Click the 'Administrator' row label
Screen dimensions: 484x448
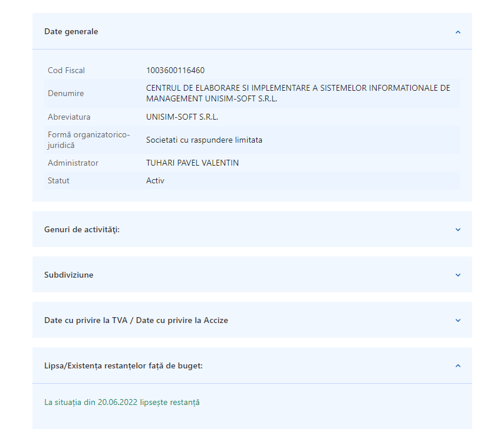pos(73,163)
